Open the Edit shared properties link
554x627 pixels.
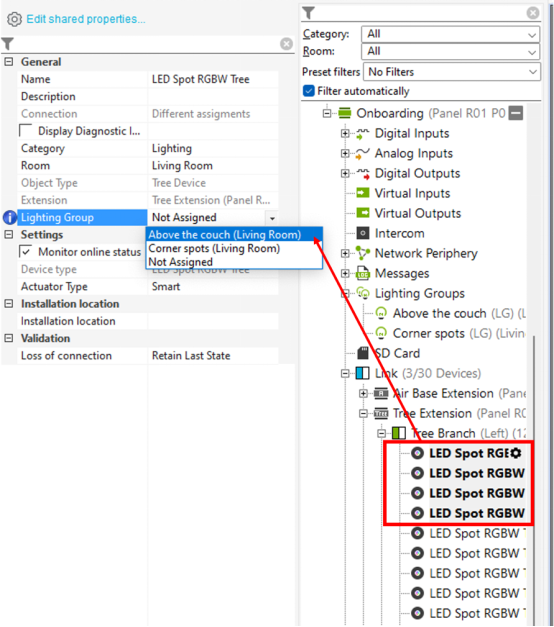tap(86, 19)
